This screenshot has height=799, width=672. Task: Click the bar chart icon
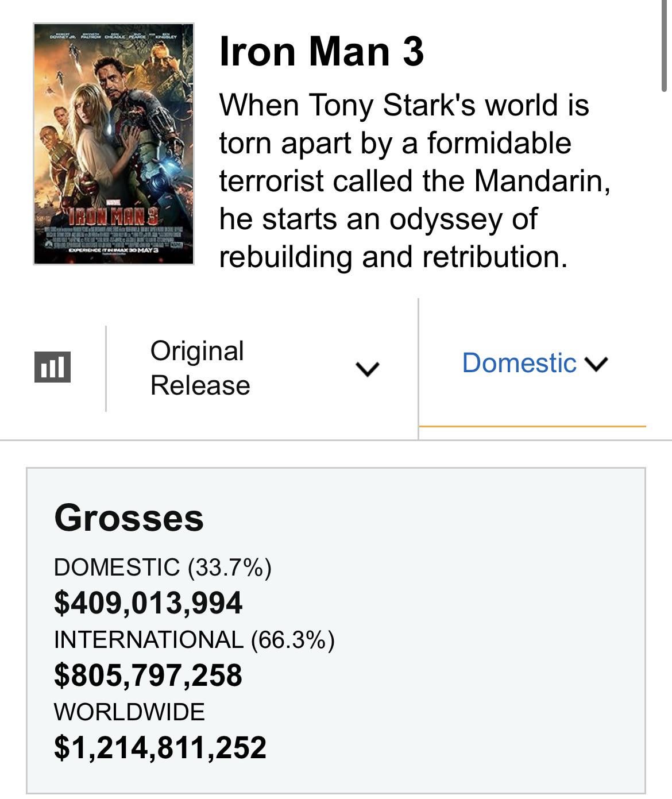pos(52,367)
